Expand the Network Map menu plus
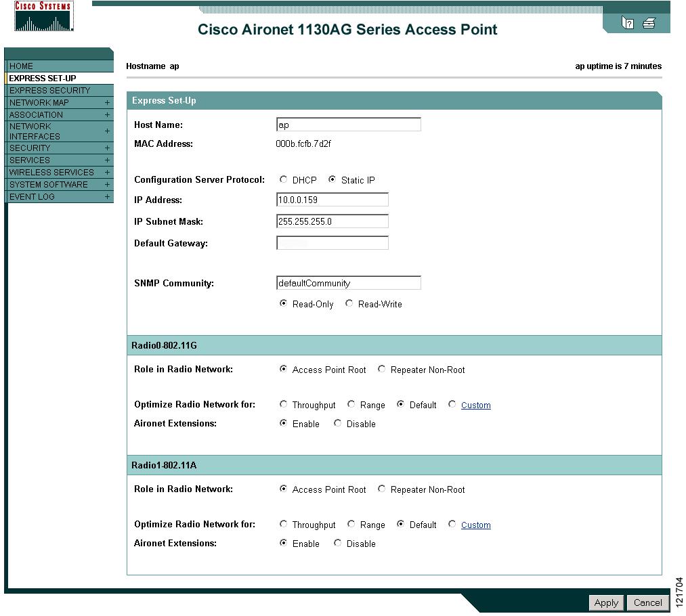Screen dimensions: 686x616 [107, 103]
